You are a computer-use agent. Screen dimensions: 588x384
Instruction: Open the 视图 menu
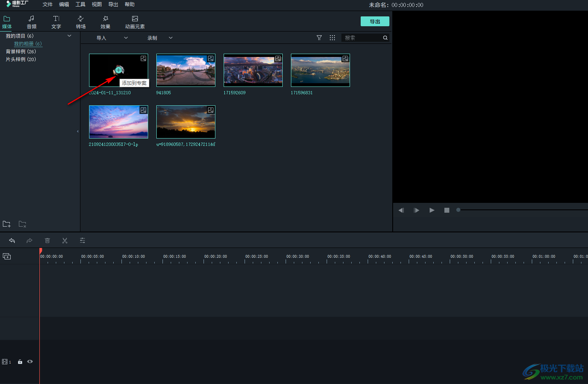97,5
